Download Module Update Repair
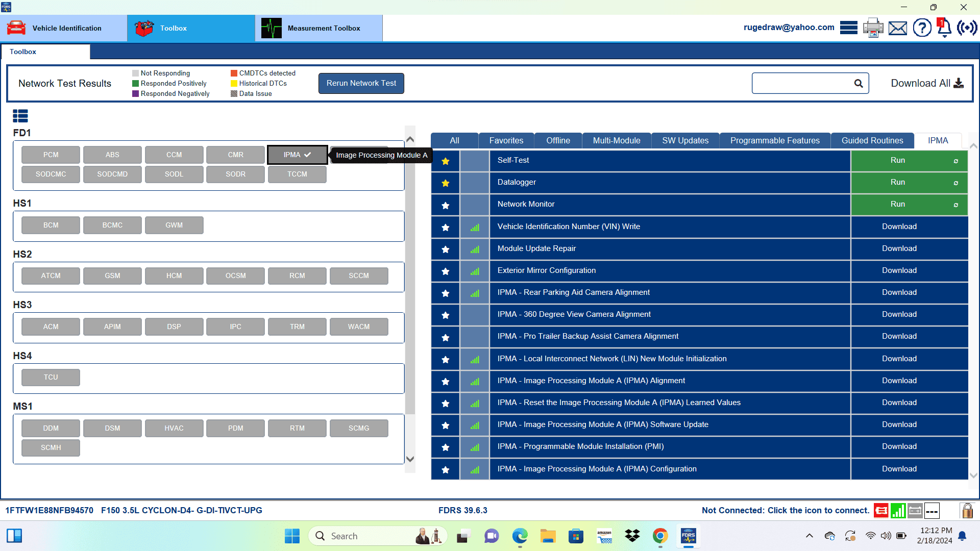980x551 pixels. [909, 249]
